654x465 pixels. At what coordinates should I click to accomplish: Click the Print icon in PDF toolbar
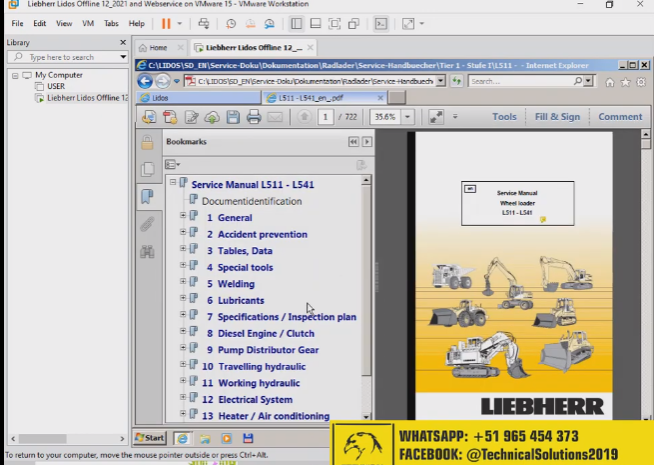tap(253, 117)
